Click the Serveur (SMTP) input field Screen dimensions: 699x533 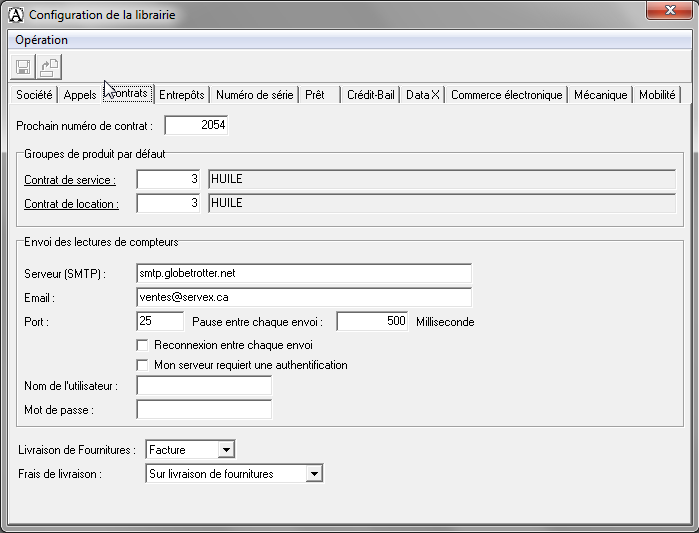303,273
